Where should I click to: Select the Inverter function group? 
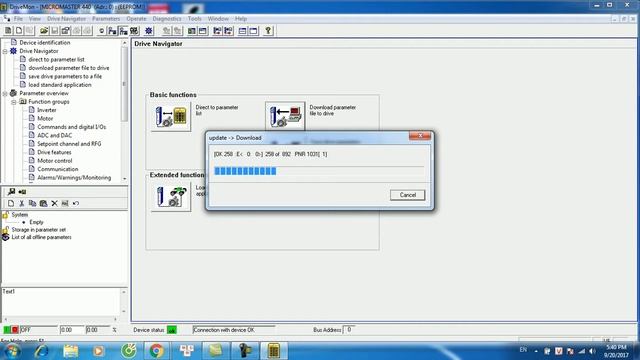(x=47, y=110)
